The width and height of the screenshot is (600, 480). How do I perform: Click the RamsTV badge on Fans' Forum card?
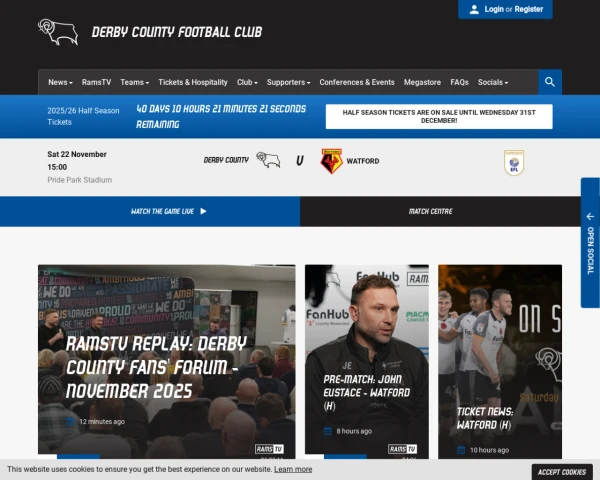[x=269, y=449]
